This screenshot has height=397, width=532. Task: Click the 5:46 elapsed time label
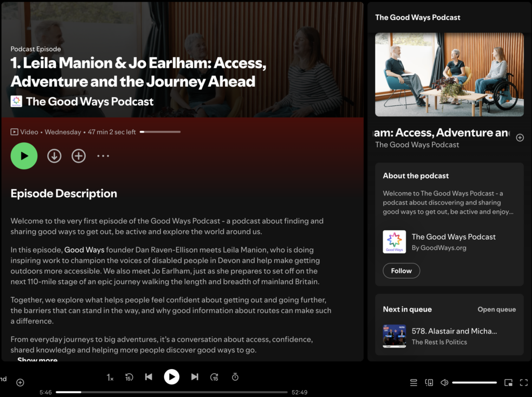[x=46, y=392]
